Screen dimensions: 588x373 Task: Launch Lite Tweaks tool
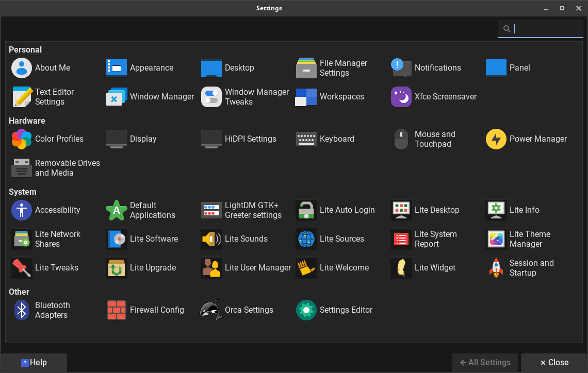(45, 268)
